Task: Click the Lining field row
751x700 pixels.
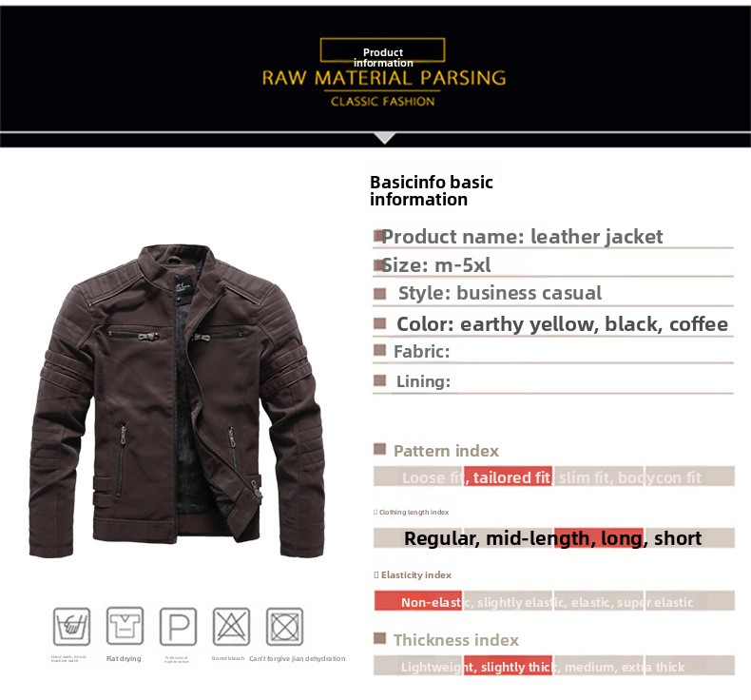Action: (553, 381)
